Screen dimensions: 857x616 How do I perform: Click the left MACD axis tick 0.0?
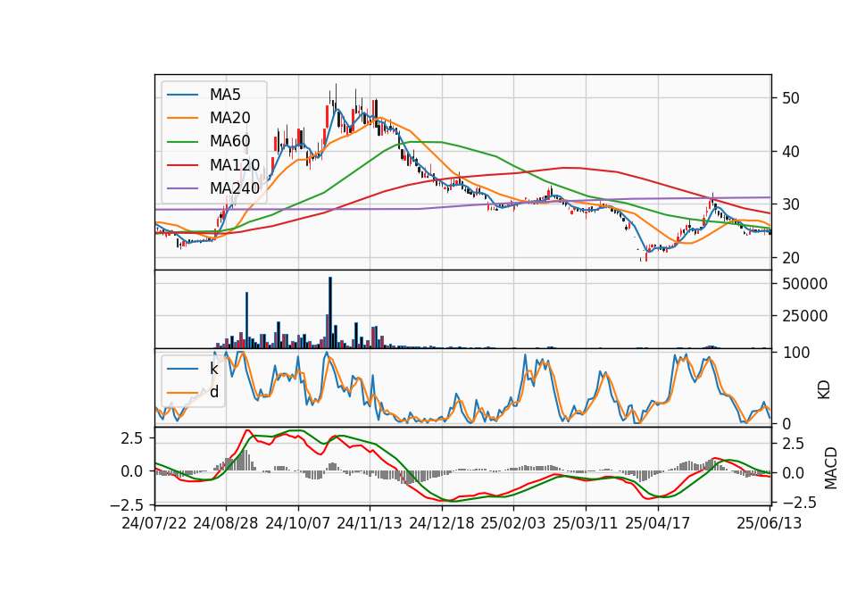132,471
